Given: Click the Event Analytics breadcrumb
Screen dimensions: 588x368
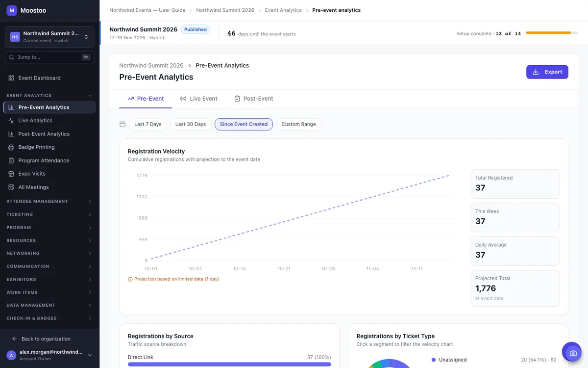Looking at the screenshot, I should [x=283, y=10].
